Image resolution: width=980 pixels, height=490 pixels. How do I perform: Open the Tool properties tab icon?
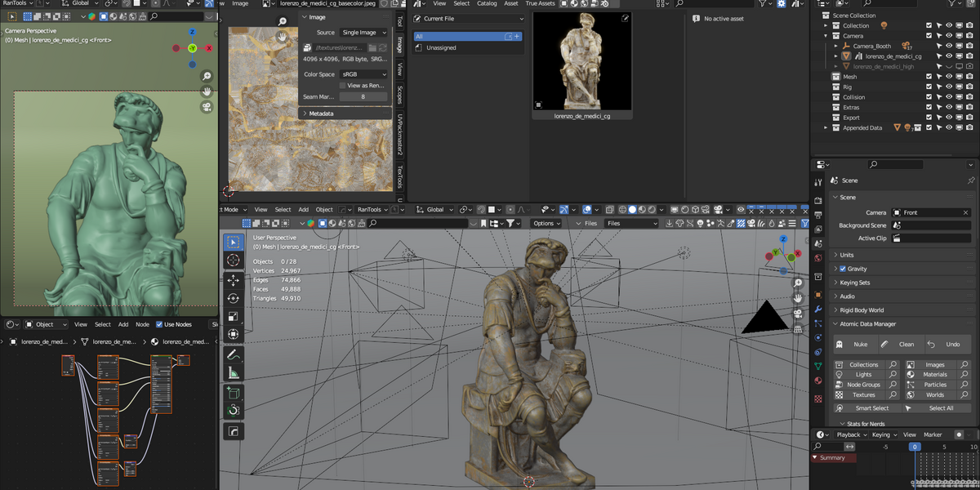pyautogui.click(x=818, y=183)
